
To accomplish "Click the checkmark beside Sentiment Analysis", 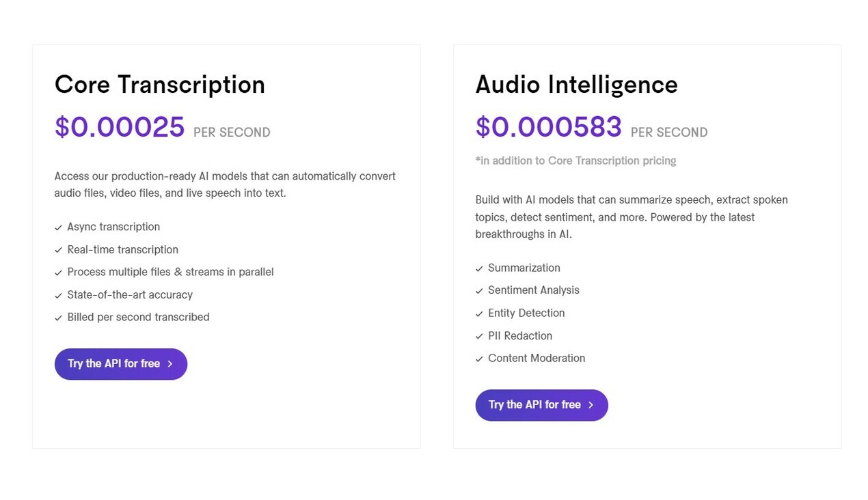I will tap(479, 291).
